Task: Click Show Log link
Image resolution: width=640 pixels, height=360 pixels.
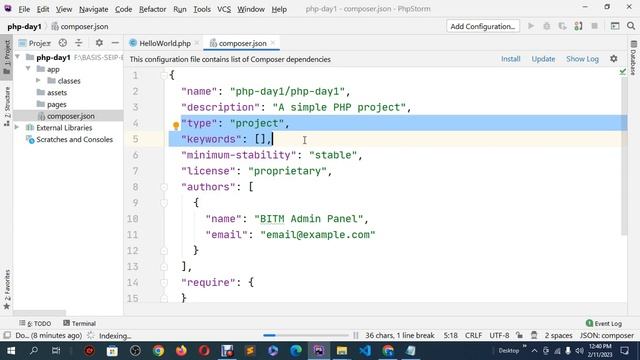Action: 582,59
